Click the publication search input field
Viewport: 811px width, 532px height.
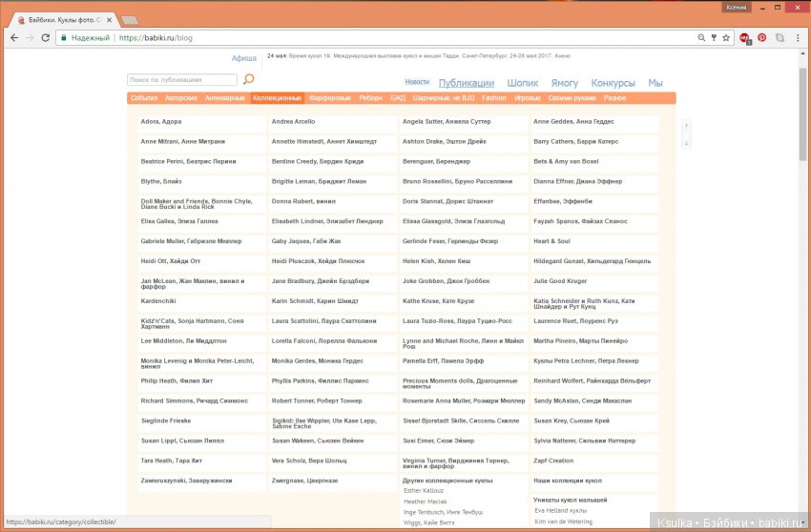[x=182, y=80]
